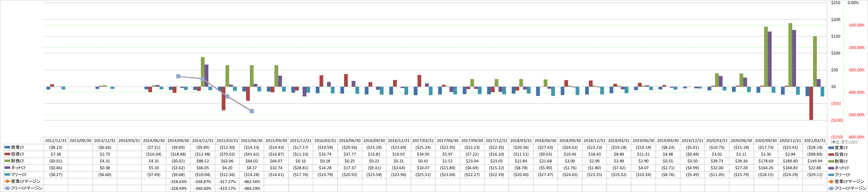Select the $37.77 投資CF cell
The height and width of the screenshot is (192, 868).
[350, 154]
